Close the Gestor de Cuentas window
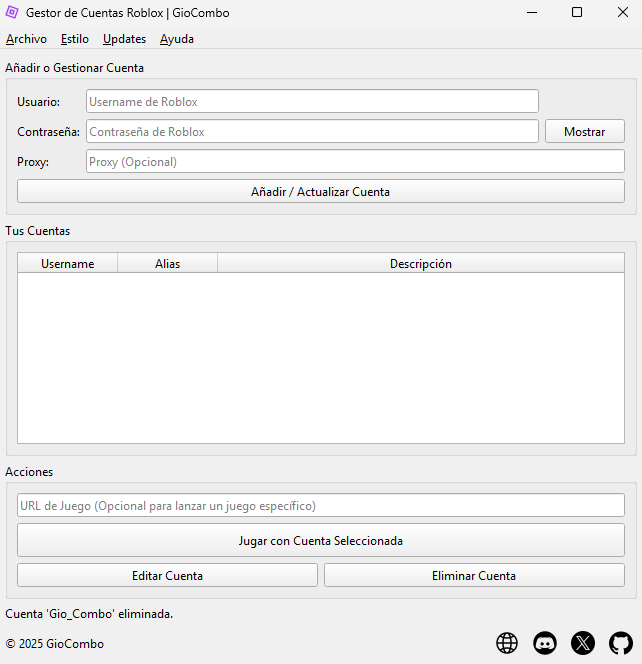 (x=623, y=13)
